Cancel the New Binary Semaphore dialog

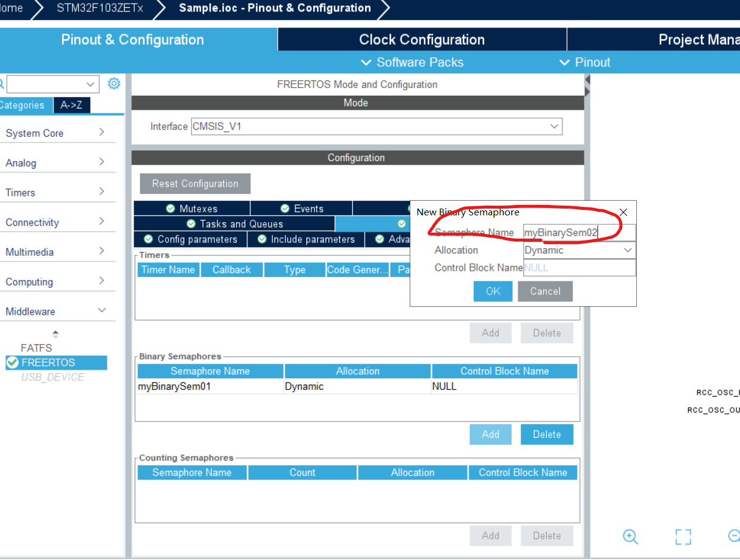click(545, 291)
